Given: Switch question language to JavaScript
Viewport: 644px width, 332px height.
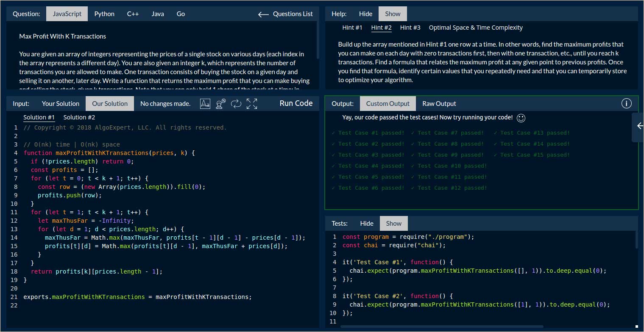Looking at the screenshot, I should click(x=67, y=14).
